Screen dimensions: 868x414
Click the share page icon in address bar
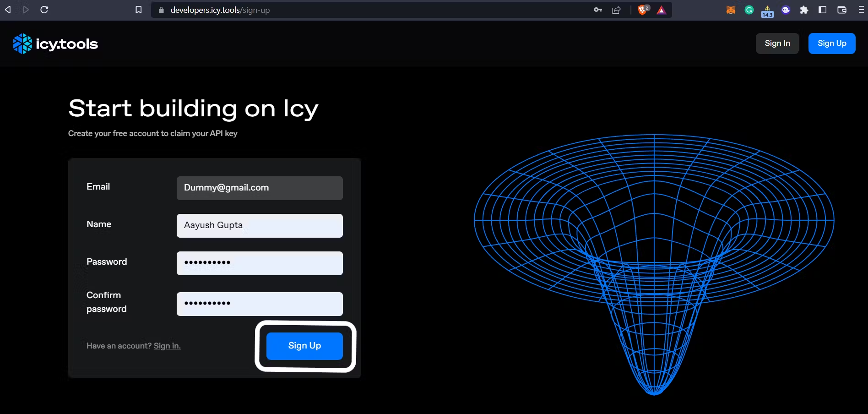coord(617,10)
